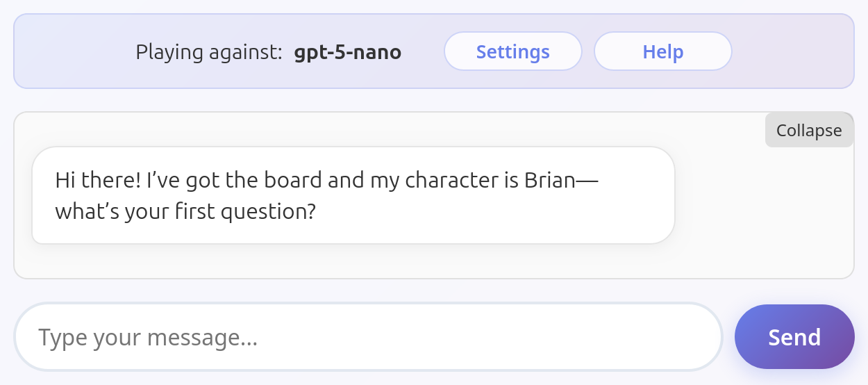The image size is (868, 385).
Task: Click the 'Playing against:' label
Action: pyautogui.click(x=209, y=52)
